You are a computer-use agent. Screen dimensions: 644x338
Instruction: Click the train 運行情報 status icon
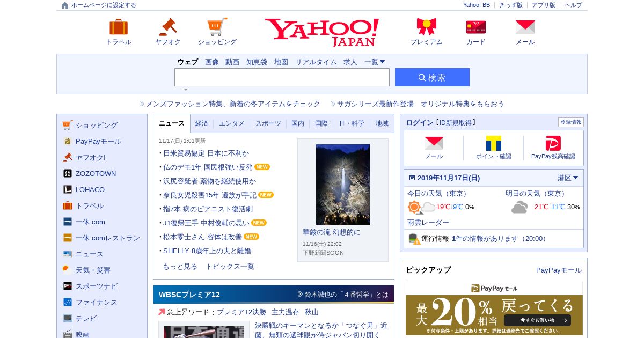414,239
